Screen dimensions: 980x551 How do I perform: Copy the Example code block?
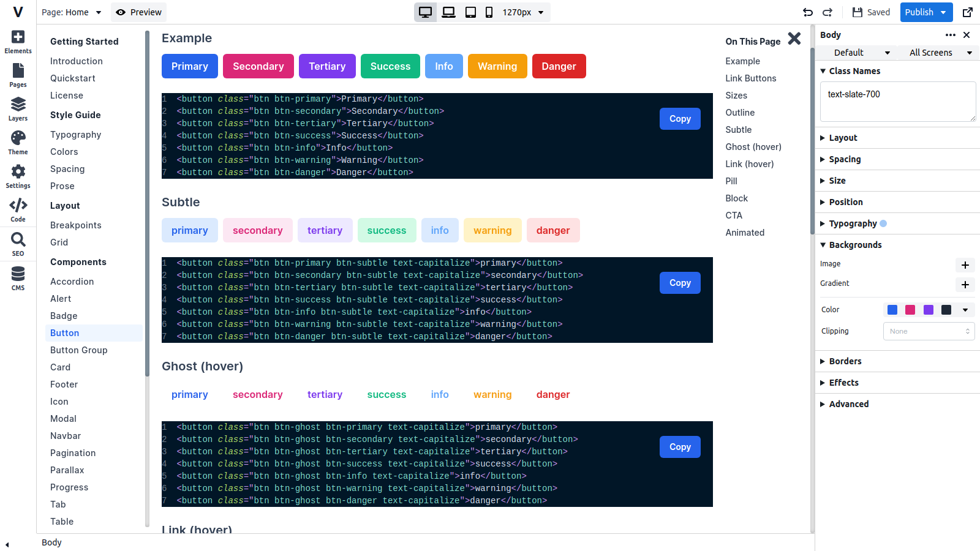pos(680,119)
